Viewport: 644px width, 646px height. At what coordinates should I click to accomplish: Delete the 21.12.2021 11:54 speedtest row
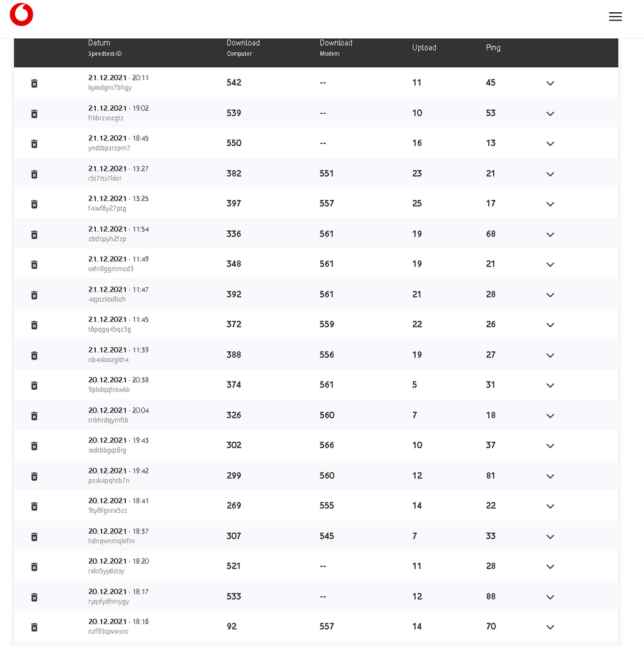34,235
